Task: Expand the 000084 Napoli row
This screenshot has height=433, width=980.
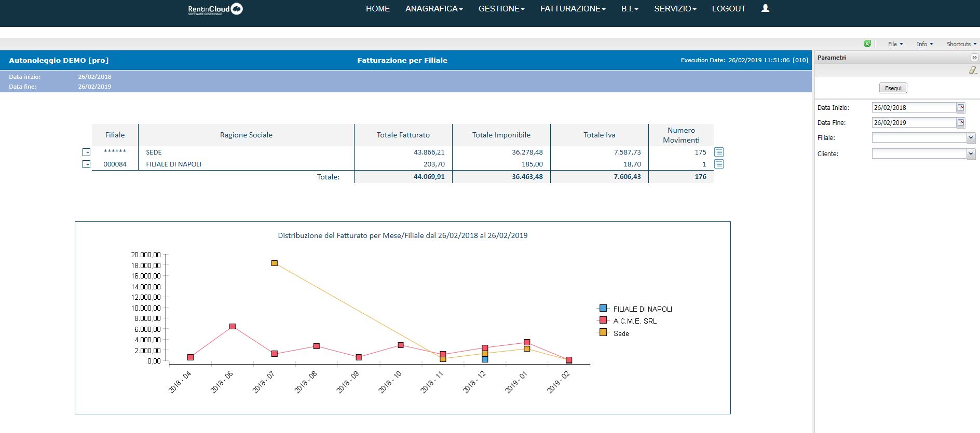Action: [87, 164]
